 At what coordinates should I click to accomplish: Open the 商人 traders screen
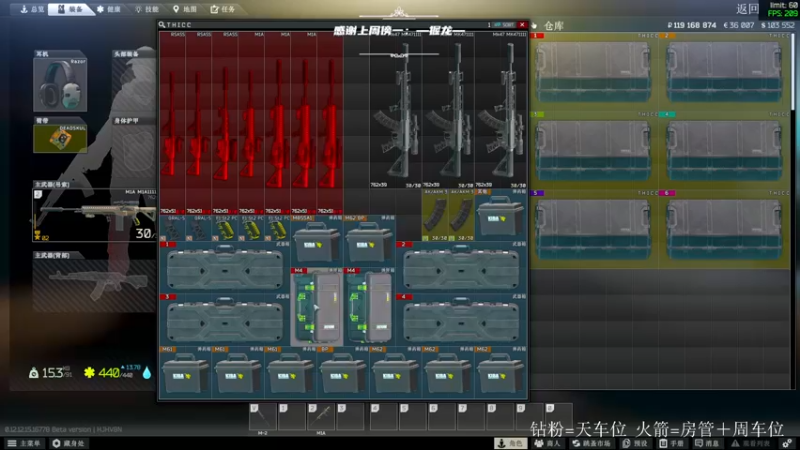click(547, 443)
